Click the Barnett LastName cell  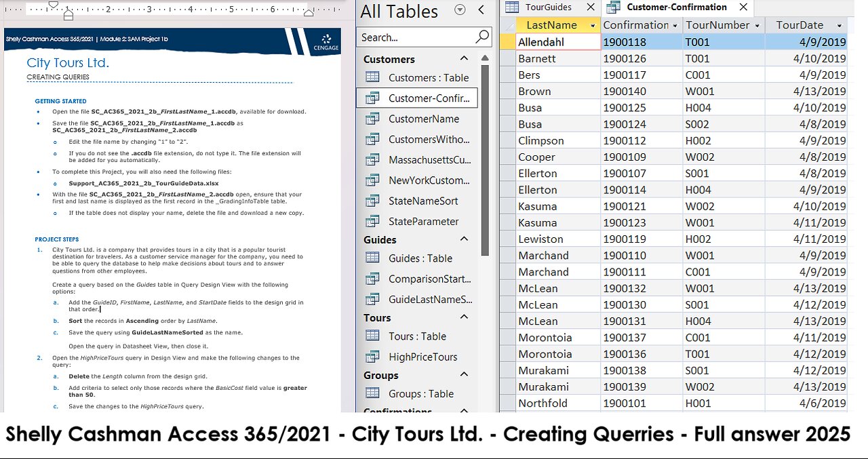pos(558,58)
